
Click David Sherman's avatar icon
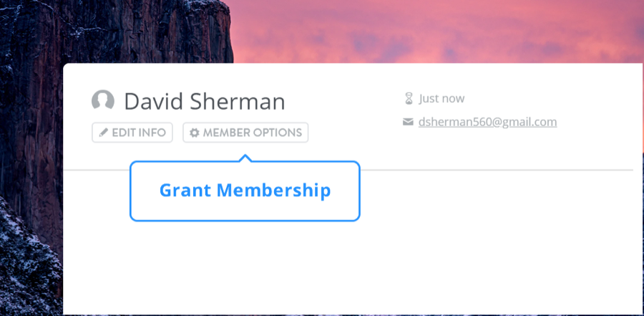[103, 100]
